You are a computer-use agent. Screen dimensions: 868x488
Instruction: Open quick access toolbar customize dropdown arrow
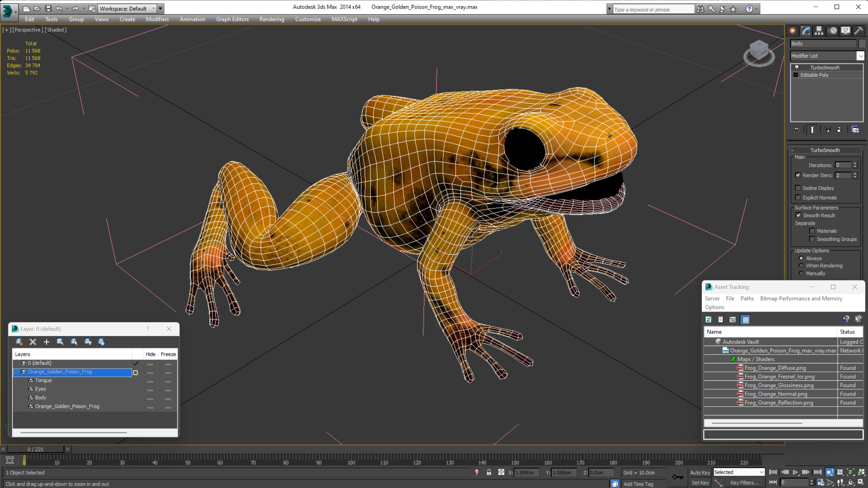pos(160,9)
